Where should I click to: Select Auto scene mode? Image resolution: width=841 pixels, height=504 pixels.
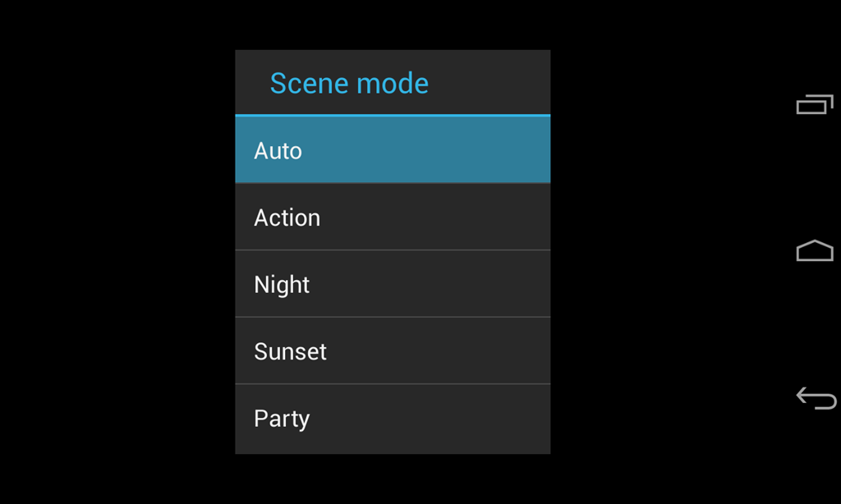point(393,150)
